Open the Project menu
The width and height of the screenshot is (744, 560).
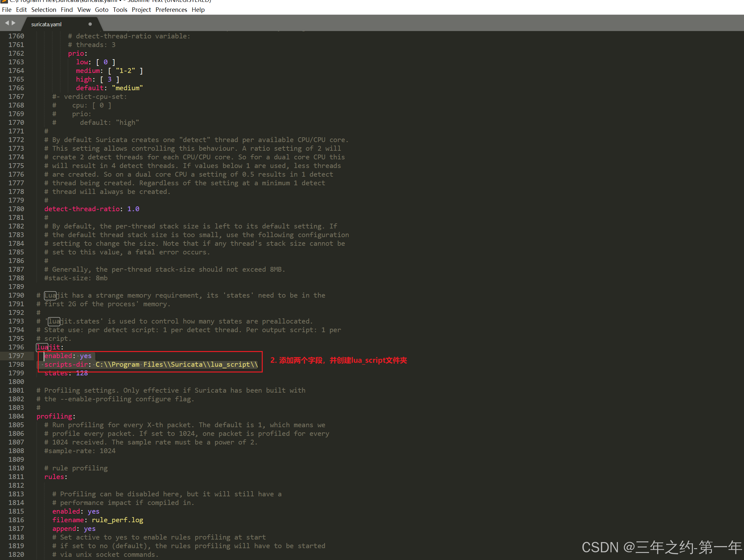[141, 10]
